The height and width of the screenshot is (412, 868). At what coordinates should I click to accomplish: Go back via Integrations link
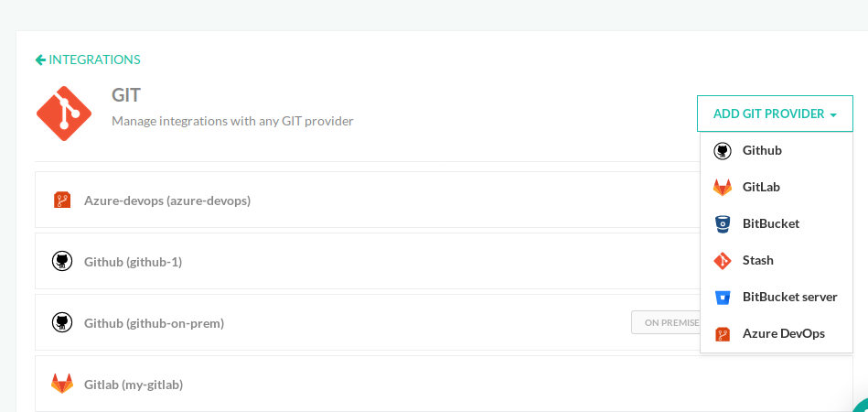click(x=94, y=60)
